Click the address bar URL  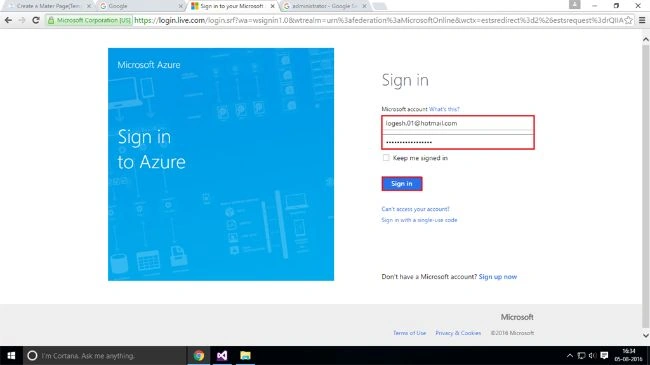point(378,20)
